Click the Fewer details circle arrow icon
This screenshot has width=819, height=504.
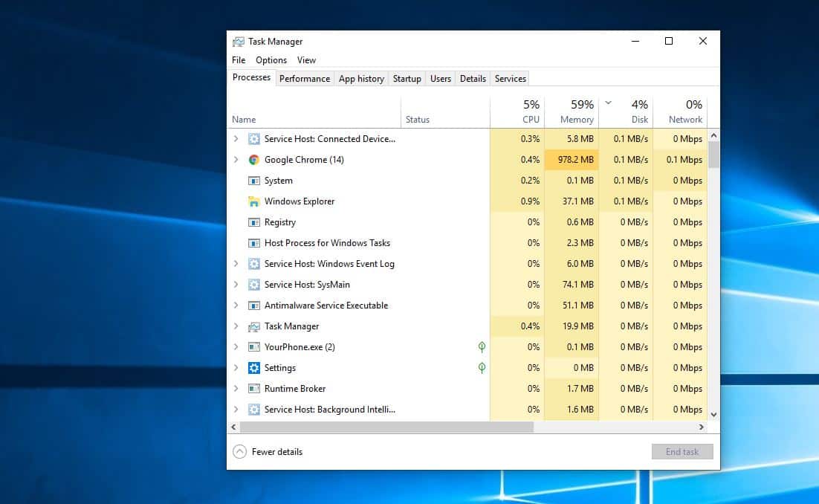[239, 452]
